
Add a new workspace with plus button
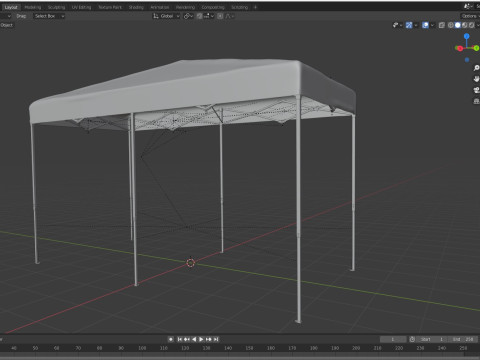tap(255, 7)
